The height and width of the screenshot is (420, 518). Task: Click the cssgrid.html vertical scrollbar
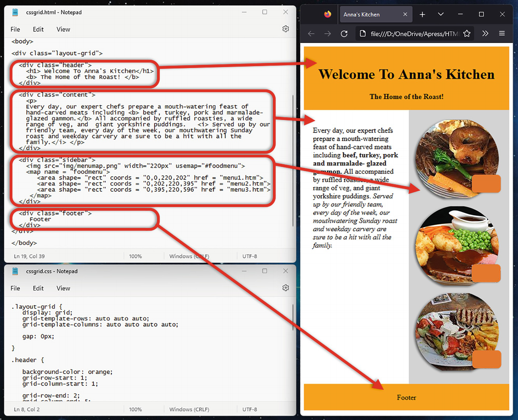point(293,161)
